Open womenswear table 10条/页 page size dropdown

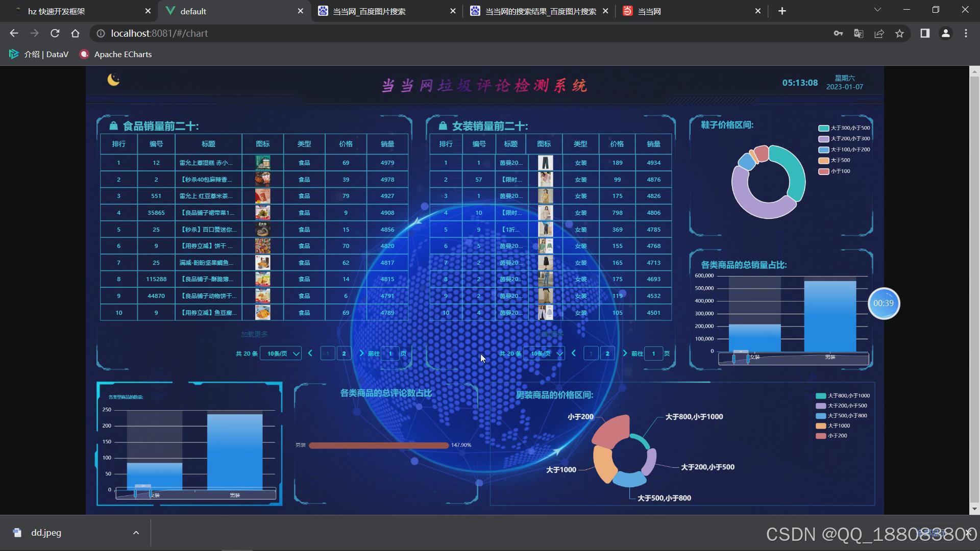pyautogui.click(x=544, y=354)
